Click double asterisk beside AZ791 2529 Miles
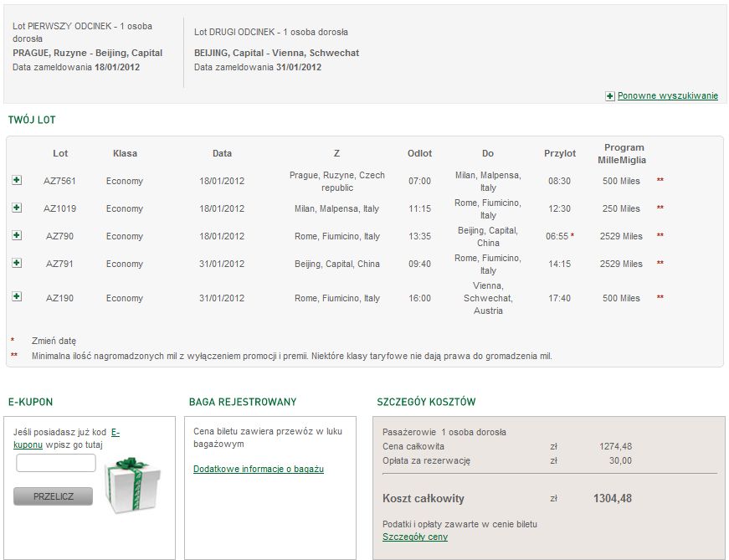The image size is (729, 560). 660,263
